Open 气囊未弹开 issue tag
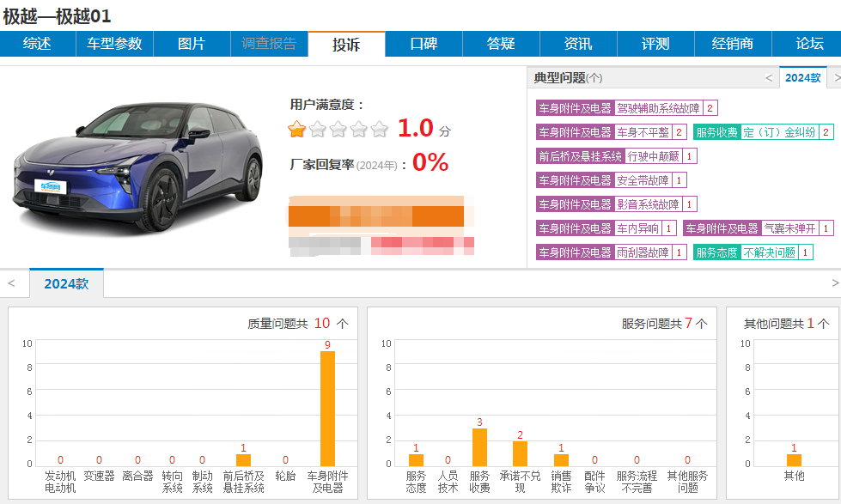 point(789,228)
